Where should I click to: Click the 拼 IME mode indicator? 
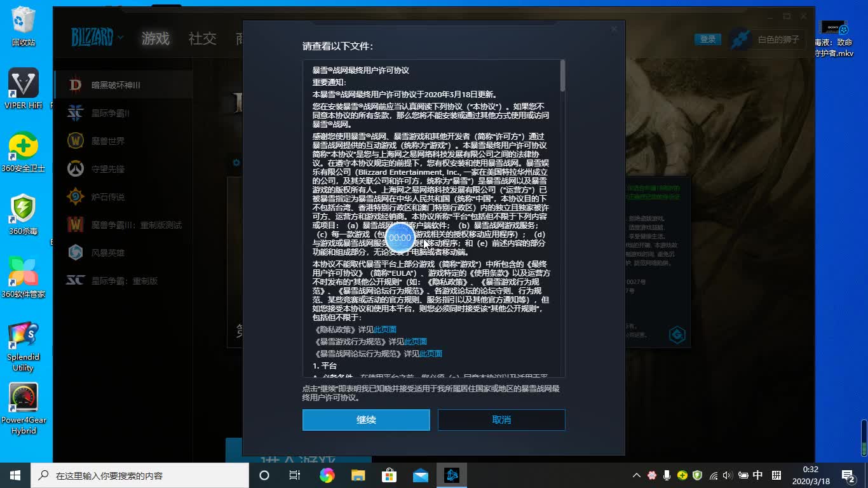776,475
